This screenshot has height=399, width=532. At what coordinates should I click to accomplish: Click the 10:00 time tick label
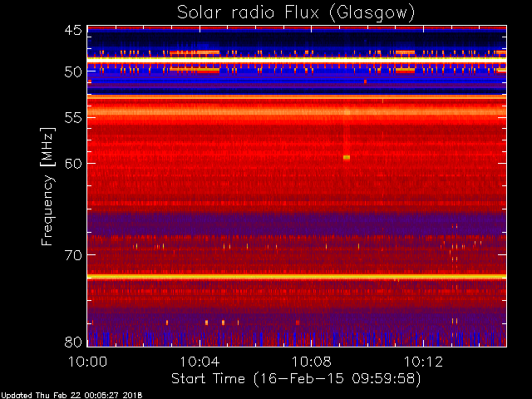click(x=88, y=362)
